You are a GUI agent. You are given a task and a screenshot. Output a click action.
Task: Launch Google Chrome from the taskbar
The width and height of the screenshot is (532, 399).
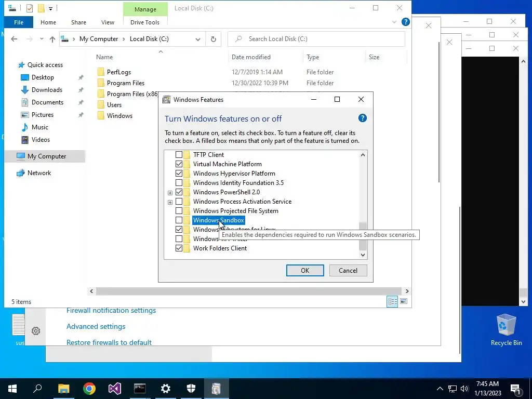tap(89, 389)
